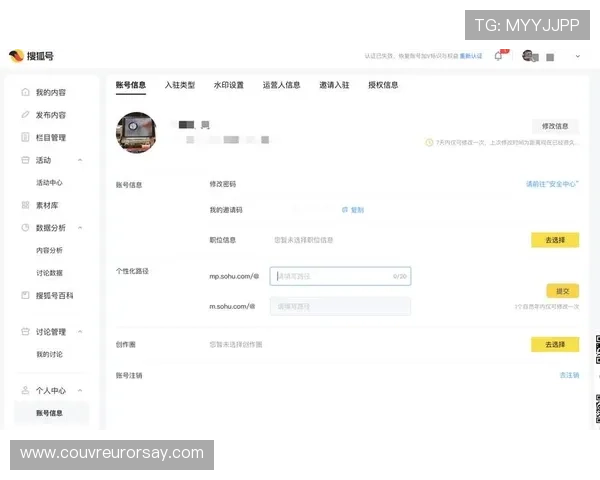The height and width of the screenshot is (480, 600).
Task: Open 素材库 in sidebar
Action: click(47, 205)
